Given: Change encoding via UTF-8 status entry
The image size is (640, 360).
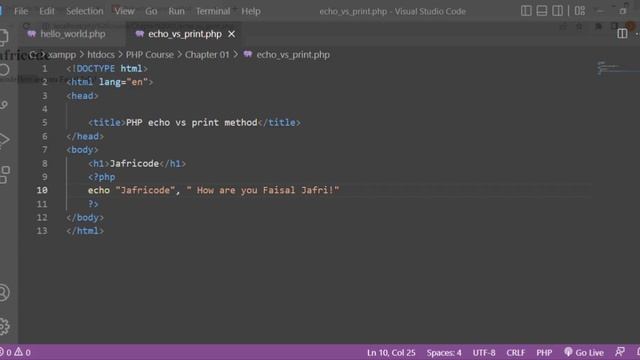Looking at the screenshot, I should pyautogui.click(x=484, y=352).
